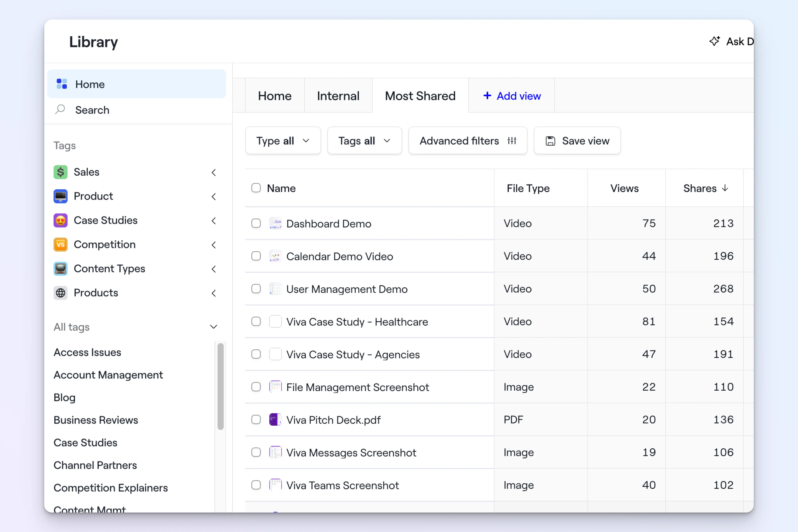
Task: Click the Search magnifying glass icon
Action: (x=60, y=110)
